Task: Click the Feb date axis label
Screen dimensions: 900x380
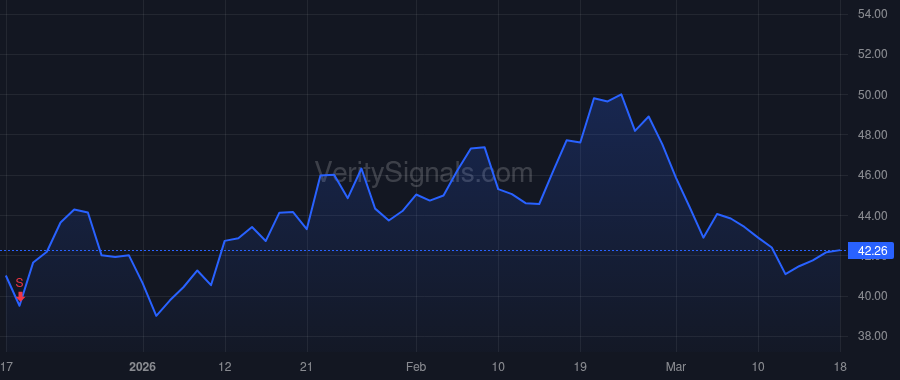Action: [416, 366]
